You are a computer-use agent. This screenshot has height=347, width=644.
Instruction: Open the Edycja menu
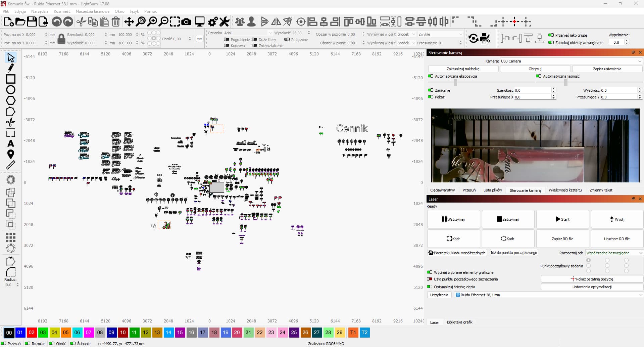[20, 11]
